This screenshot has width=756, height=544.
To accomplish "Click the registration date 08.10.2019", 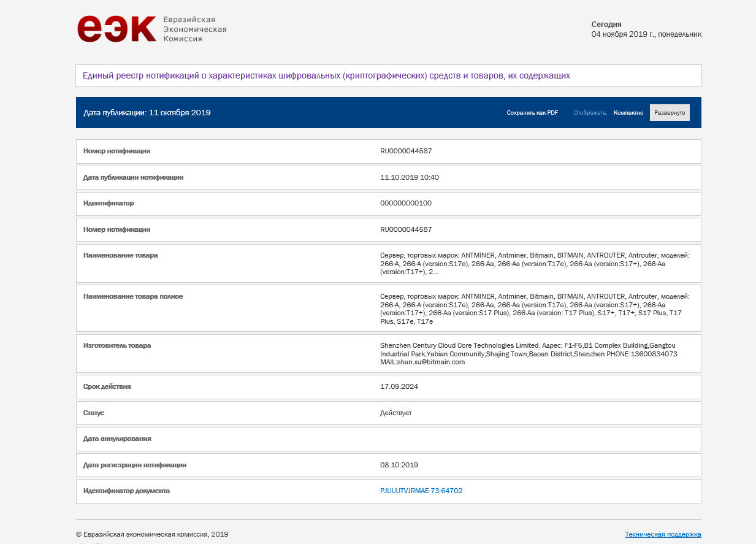I will click(x=399, y=465).
